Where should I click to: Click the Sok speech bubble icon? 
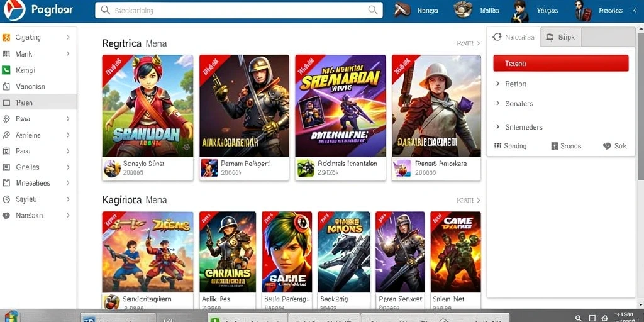coord(607,146)
